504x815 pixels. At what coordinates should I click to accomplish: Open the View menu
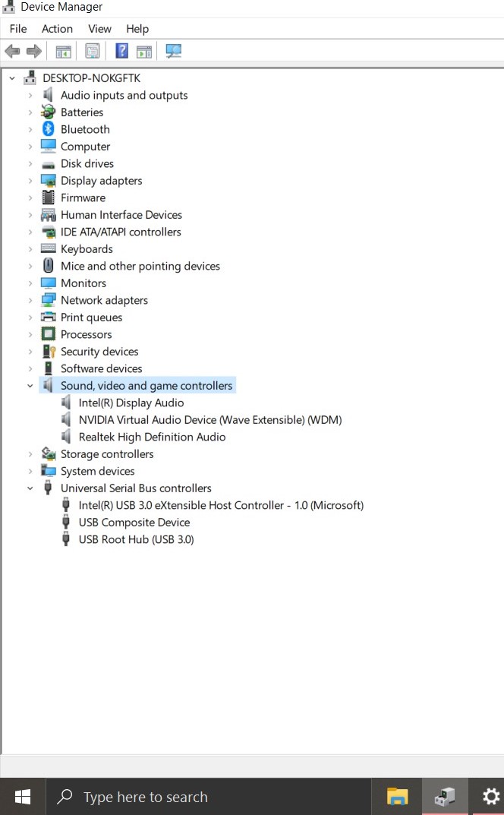click(99, 29)
